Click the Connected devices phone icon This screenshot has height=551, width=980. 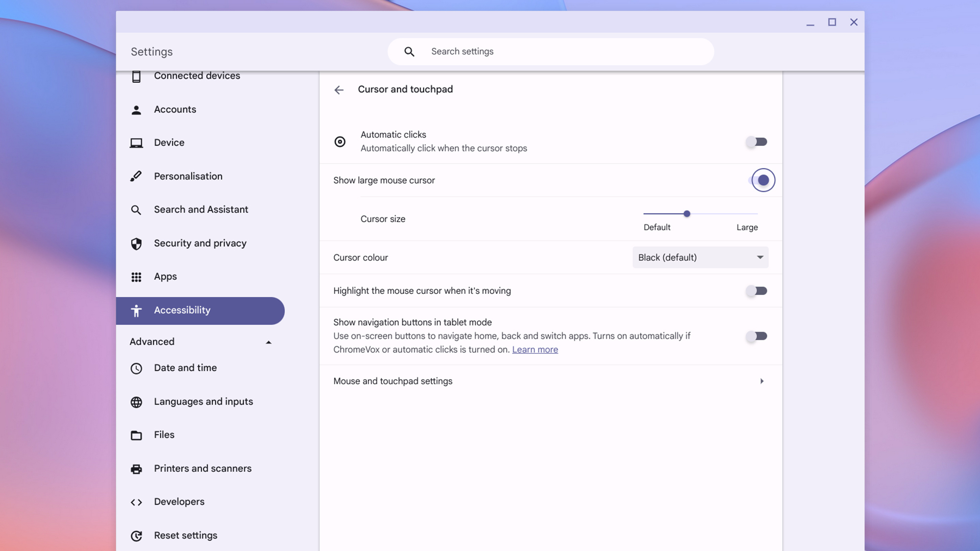point(136,76)
